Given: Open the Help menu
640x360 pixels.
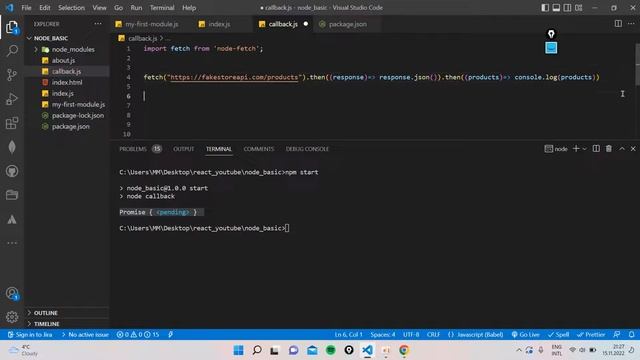Looking at the screenshot, I should pos(189,7).
